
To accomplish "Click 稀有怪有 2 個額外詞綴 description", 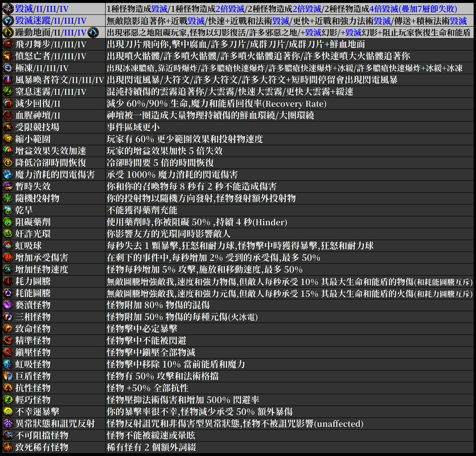I will pos(151,447).
